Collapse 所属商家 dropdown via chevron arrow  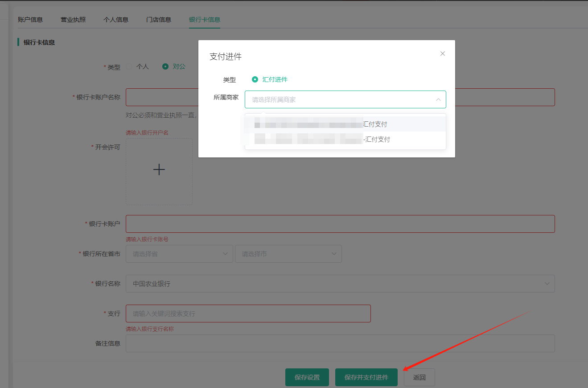tap(438, 99)
